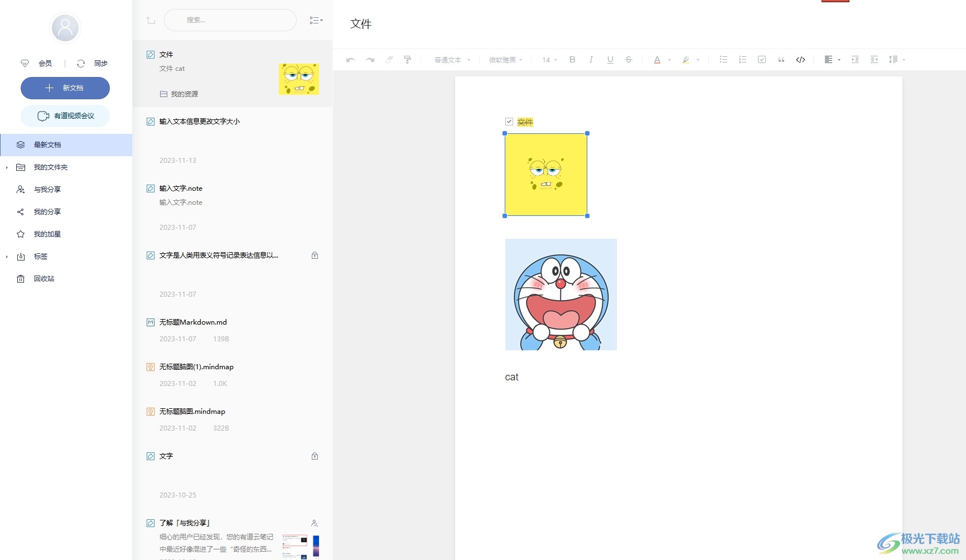Toggle bold formatting
Viewport: 966px width, 560px height.
(572, 60)
